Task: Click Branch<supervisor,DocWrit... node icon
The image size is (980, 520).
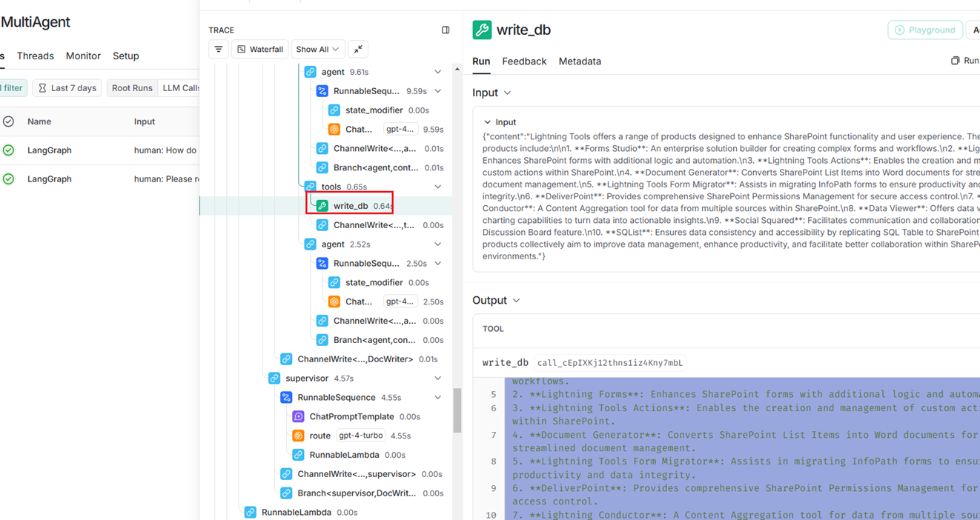Action: pos(286,493)
